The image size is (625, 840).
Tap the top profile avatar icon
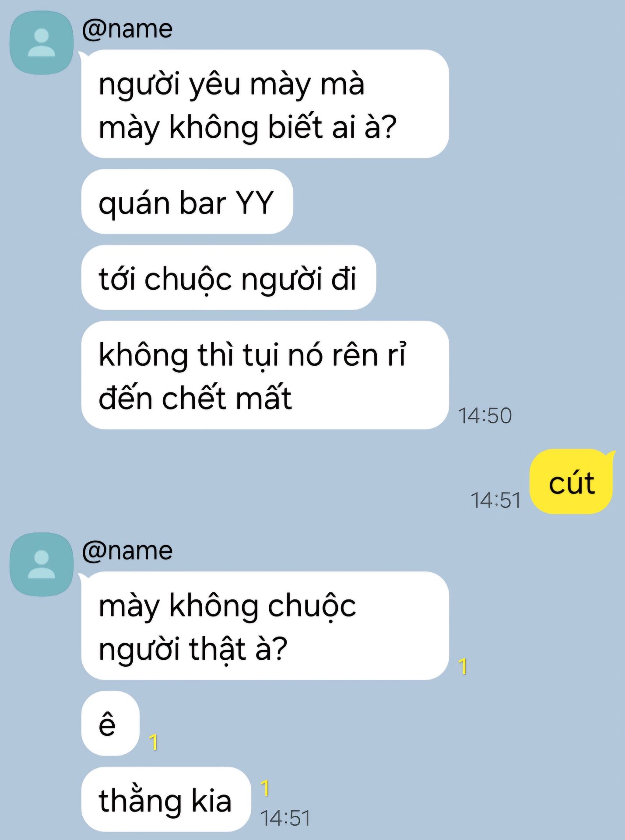(x=42, y=42)
